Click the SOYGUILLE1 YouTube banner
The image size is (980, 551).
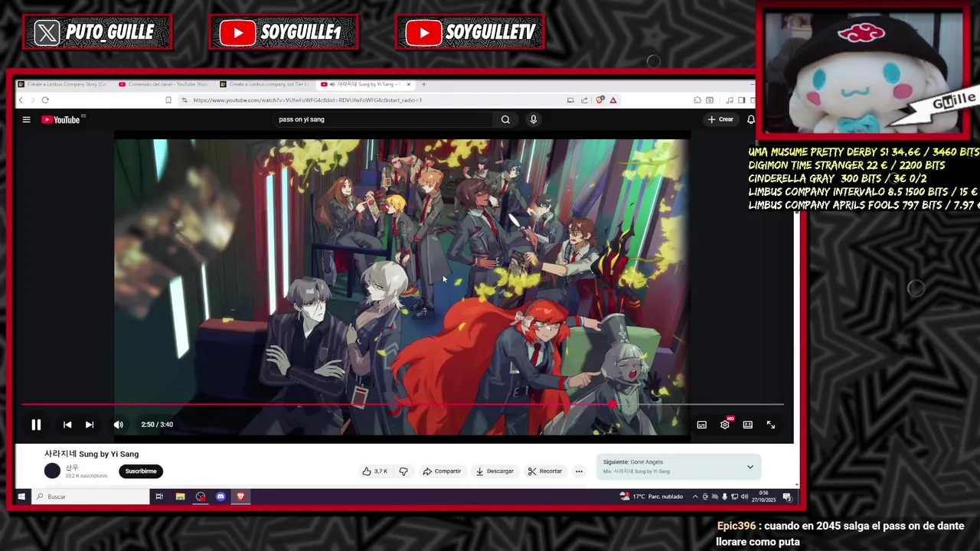pos(283,32)
